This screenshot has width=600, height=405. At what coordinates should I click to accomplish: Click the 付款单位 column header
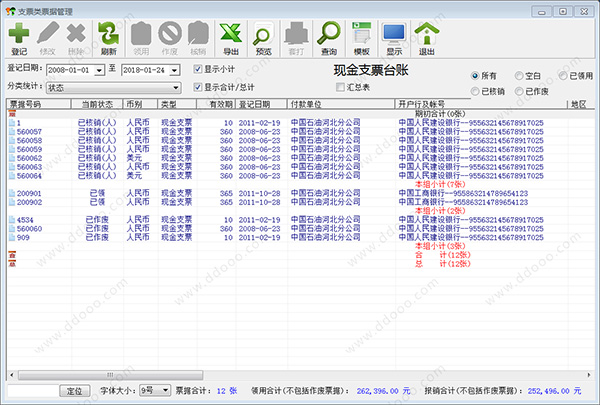[341, 104]
